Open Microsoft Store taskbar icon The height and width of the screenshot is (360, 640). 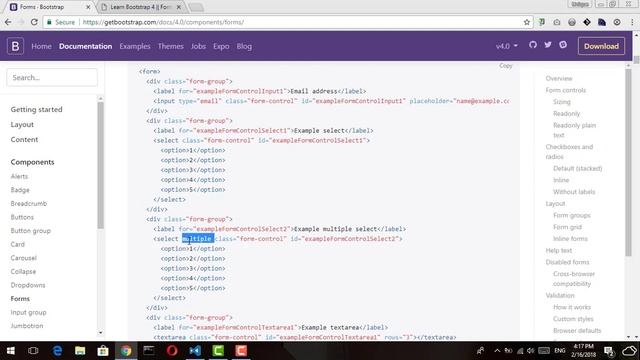tap(103, 351)
